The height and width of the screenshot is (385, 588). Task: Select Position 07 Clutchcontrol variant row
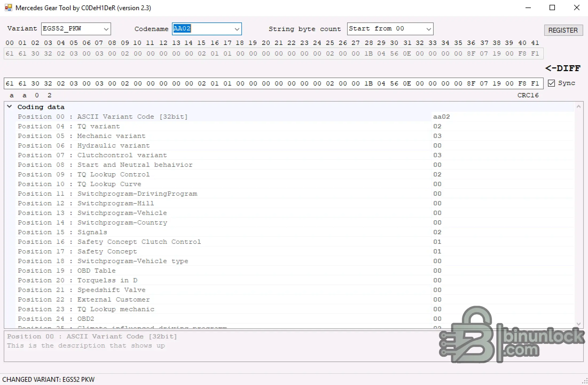(x=295, y=155)
